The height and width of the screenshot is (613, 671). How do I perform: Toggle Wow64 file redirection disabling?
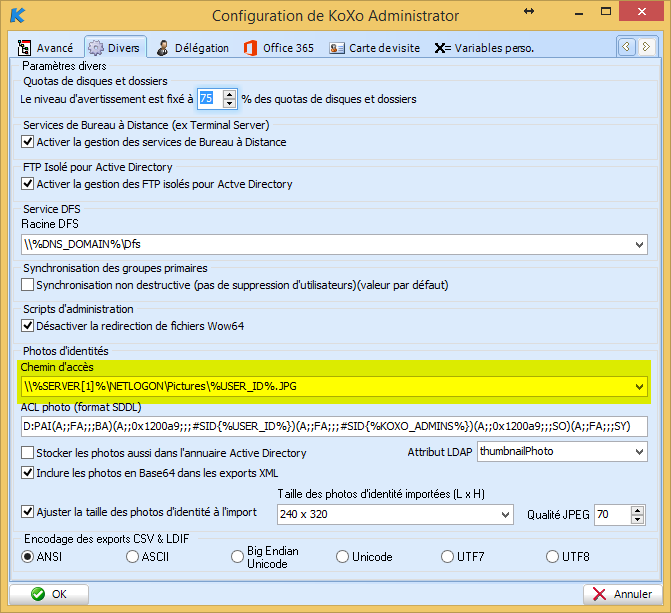(27, 326)
